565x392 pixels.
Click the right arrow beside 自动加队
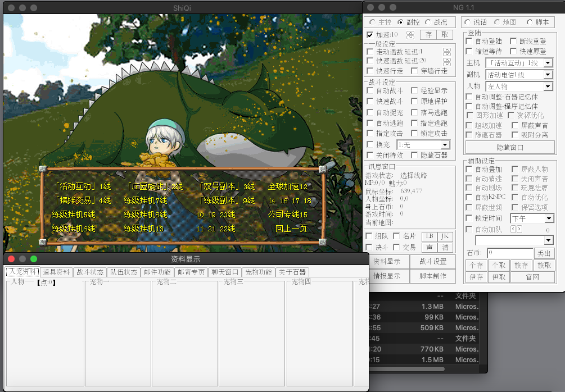[x=519, y=229]
